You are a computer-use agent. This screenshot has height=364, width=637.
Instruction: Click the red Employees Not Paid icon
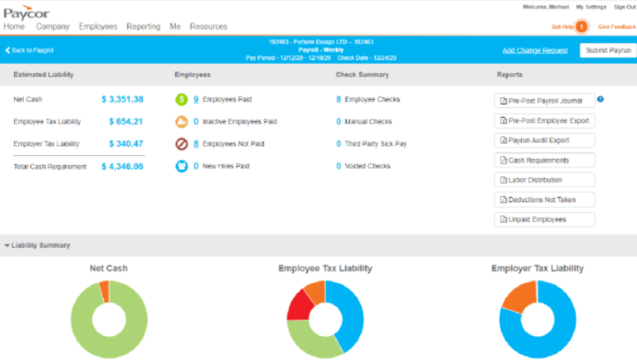click(x=181, y=143)
